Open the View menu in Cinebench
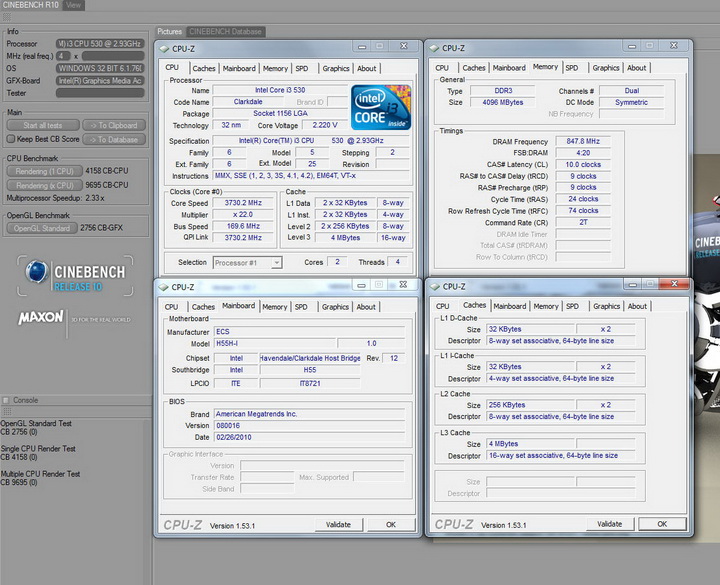This screenshot has width=720, height=585. point(74,5)
